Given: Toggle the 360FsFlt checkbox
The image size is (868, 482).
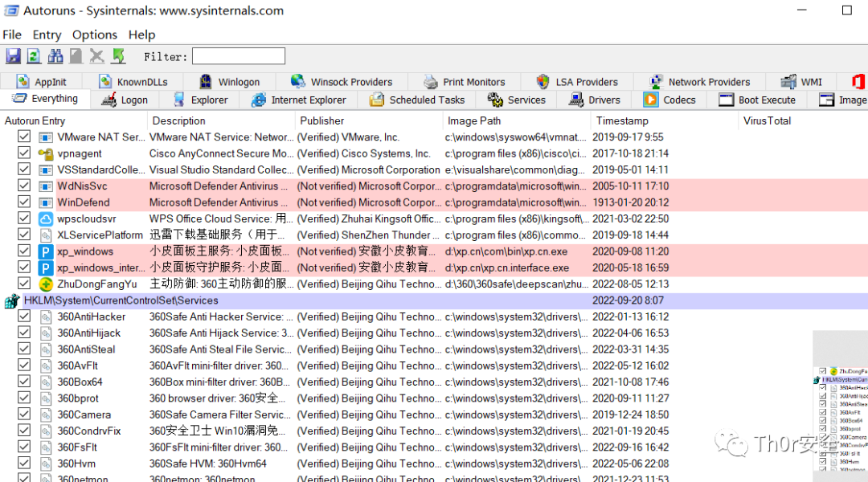Looking at the screenshot, I should [24, 447].
